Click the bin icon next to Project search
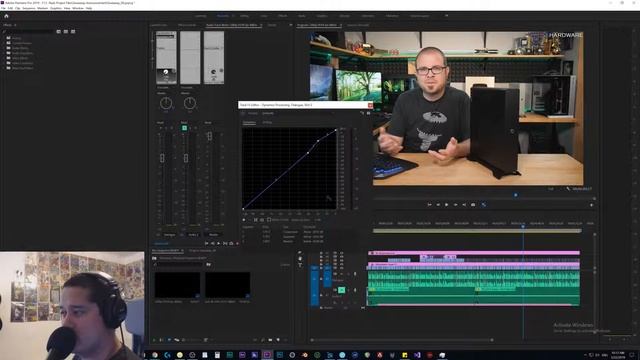Viewport: 640px width, 360px height. [209, 264]
